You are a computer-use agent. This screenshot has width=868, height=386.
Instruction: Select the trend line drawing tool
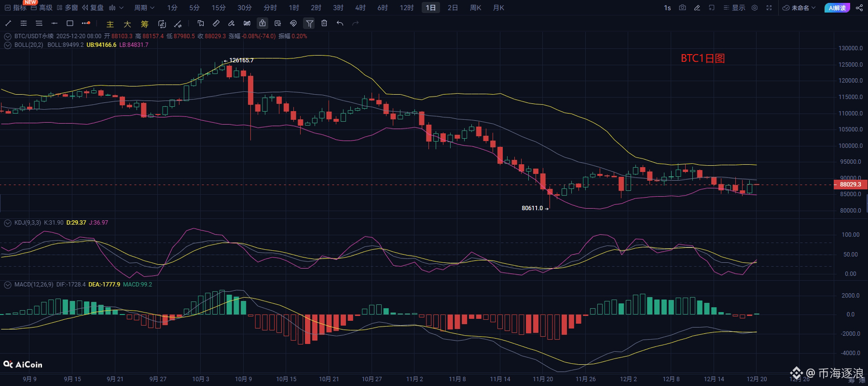point(8,23)
